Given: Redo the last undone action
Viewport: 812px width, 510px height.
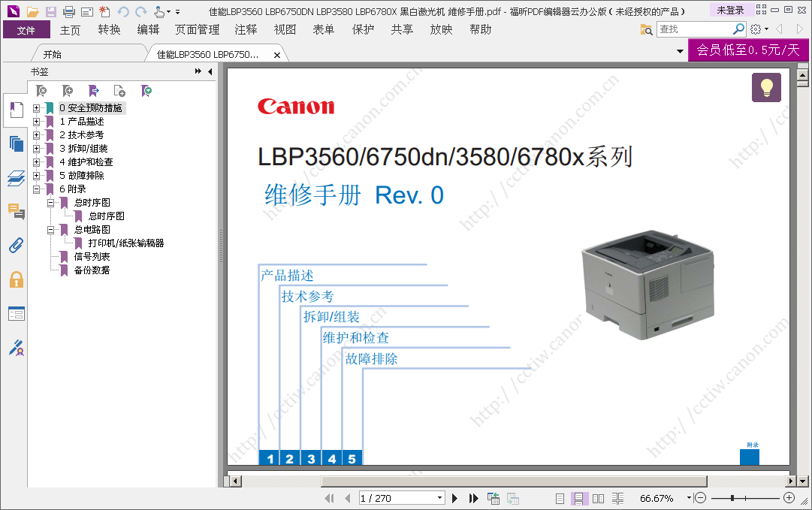Looking at the screenshot, I should pos(141,11).
